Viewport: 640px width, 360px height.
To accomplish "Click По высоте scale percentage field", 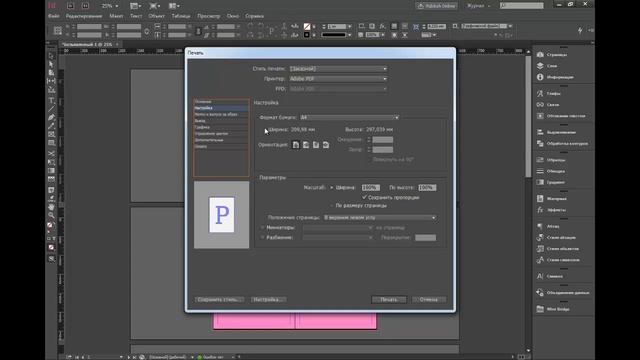I will (x=427, y=188).
